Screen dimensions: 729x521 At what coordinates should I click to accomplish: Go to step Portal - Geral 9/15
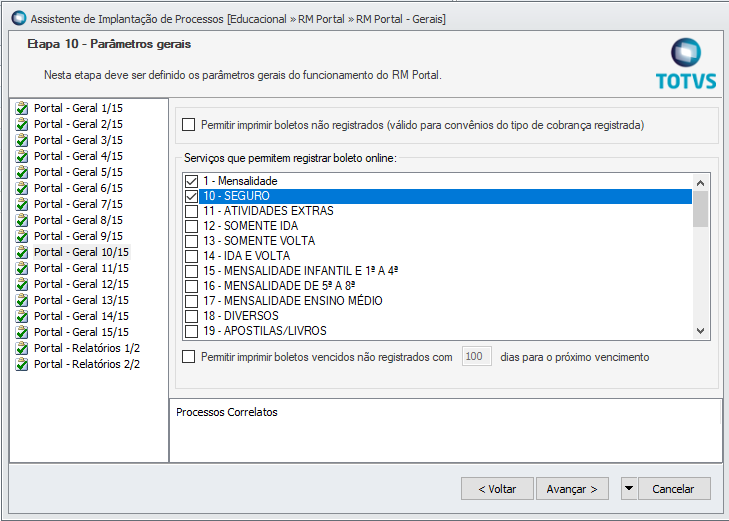[x=78, y=236]
